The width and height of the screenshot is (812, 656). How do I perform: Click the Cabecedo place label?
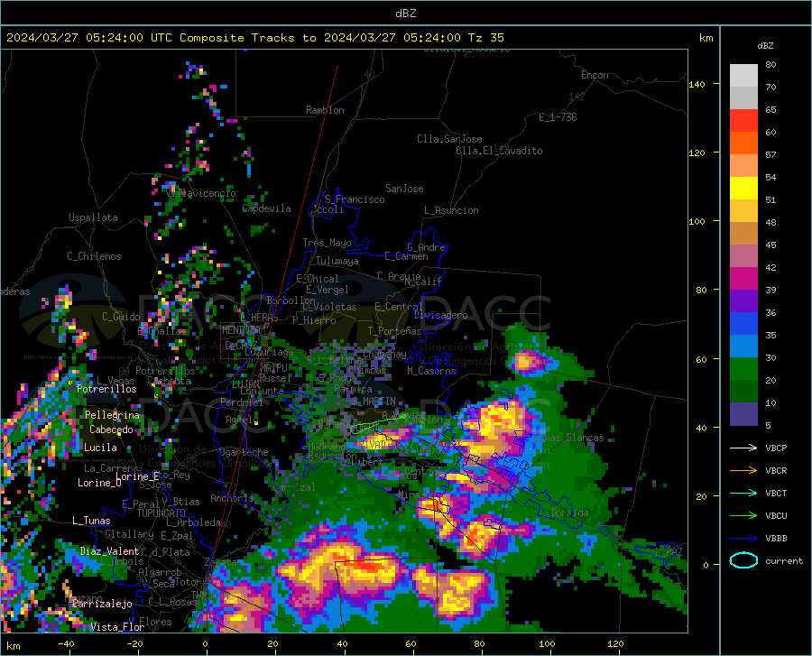[111, 430]
